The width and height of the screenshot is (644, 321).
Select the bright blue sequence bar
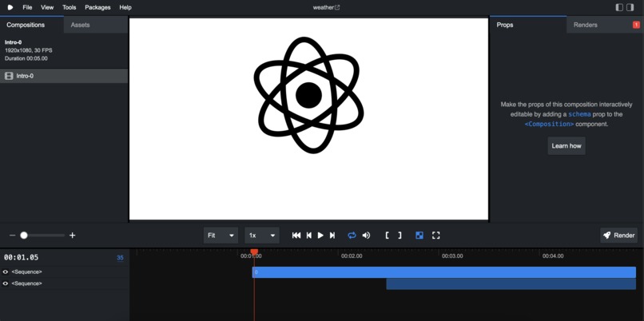coord(444,272)
